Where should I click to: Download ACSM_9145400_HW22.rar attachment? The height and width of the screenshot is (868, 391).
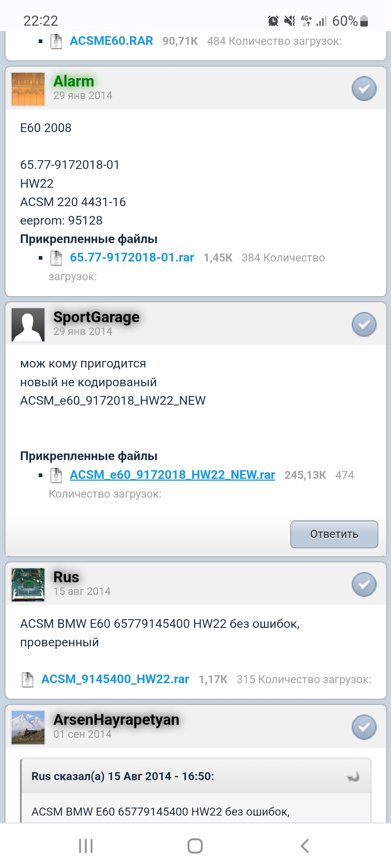pos(115,679)
